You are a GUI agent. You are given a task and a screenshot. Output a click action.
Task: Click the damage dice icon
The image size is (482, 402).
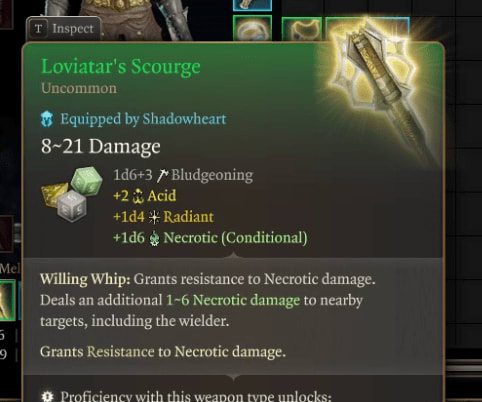click(x=72, y=194)
